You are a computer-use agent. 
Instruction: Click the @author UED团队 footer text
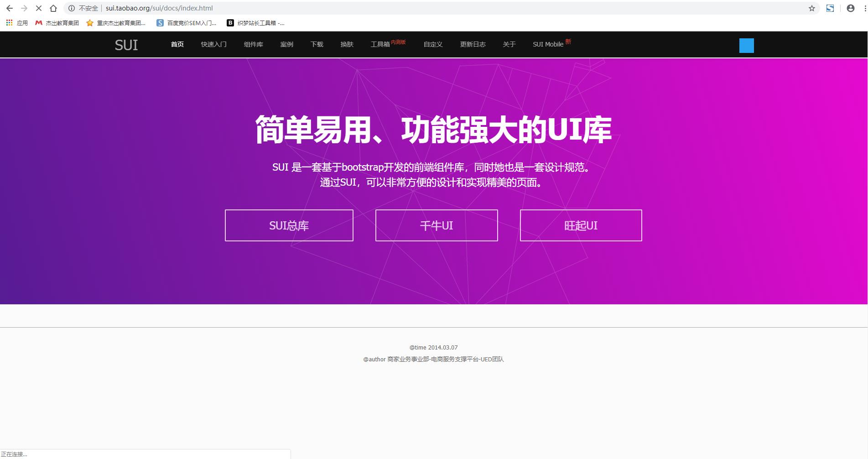click(x=434, y=360)
